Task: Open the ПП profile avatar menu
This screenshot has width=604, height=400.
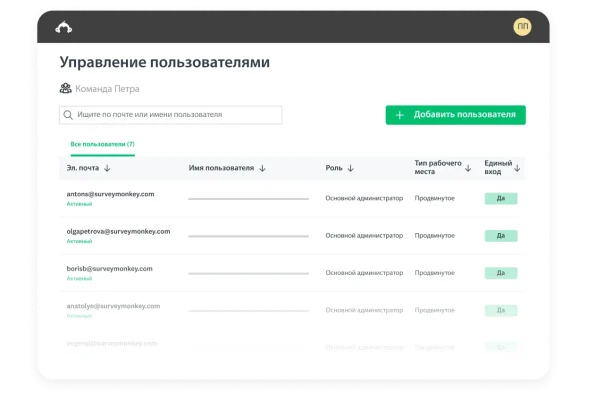Action: tap(522, 27)
